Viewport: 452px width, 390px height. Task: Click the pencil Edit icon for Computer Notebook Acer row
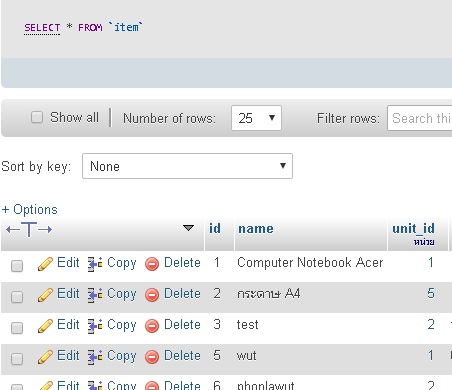coord(45,264)
